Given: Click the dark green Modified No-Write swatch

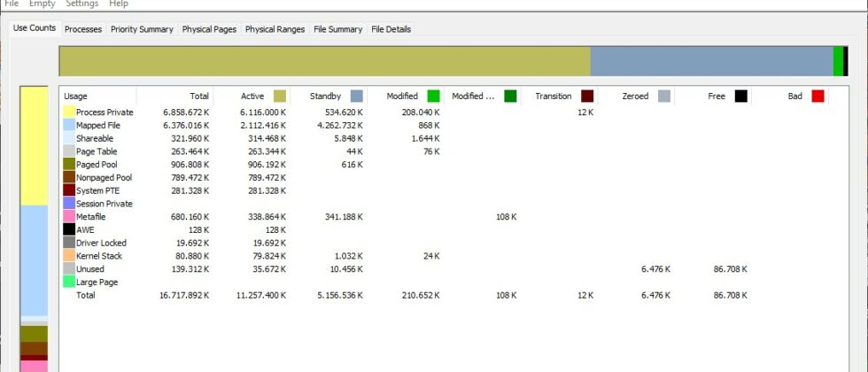Looking at the screenshot, I should click(x=510, y=97).
